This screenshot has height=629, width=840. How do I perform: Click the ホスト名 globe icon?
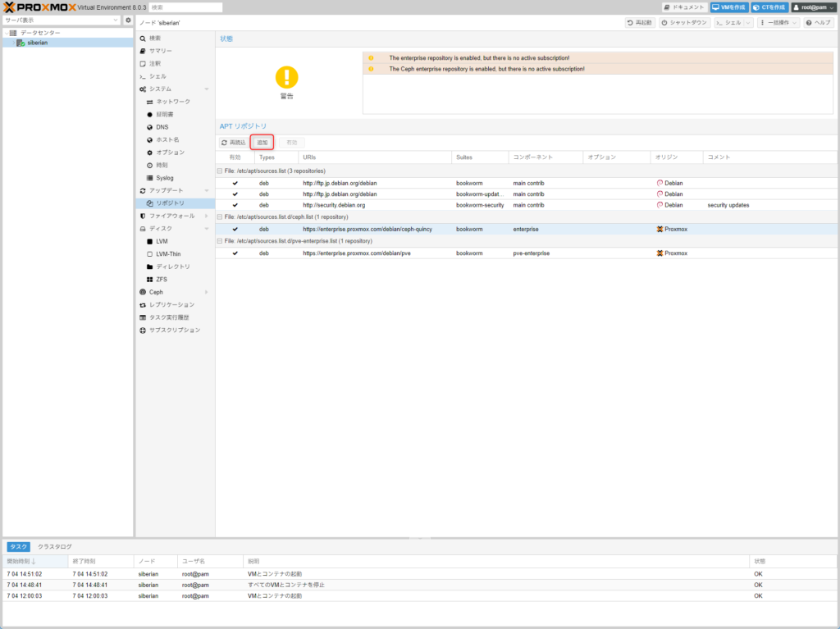point(149,140)
